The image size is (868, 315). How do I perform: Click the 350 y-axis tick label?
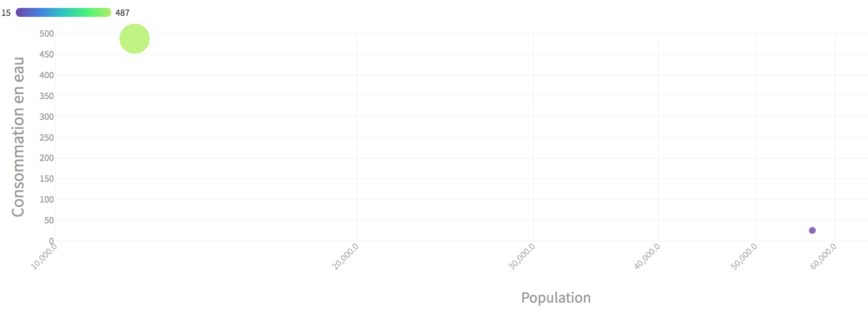[47, 96]
